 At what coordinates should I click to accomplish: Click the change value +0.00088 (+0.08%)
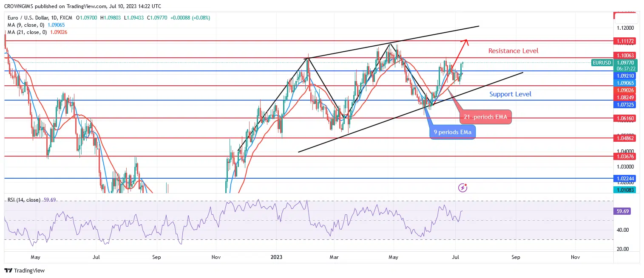(x=190, y=18)
